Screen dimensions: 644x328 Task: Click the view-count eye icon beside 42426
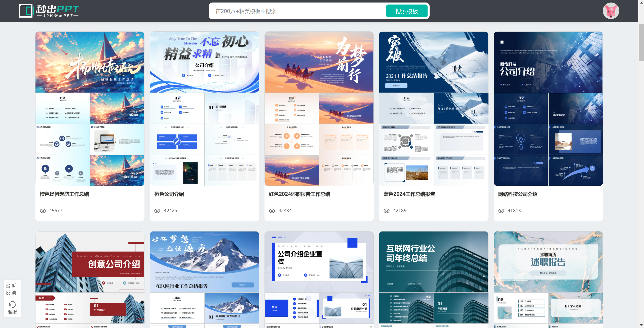coord(157,211)
